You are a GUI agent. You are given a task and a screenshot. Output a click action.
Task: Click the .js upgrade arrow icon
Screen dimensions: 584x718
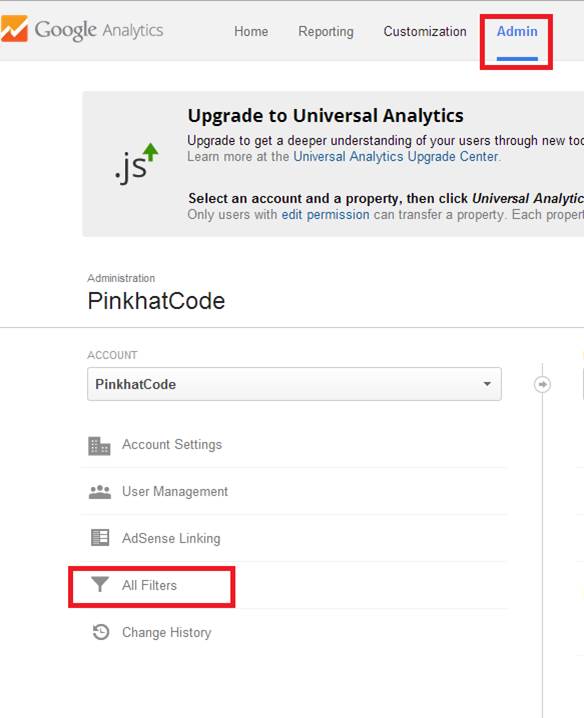[136, 163]
